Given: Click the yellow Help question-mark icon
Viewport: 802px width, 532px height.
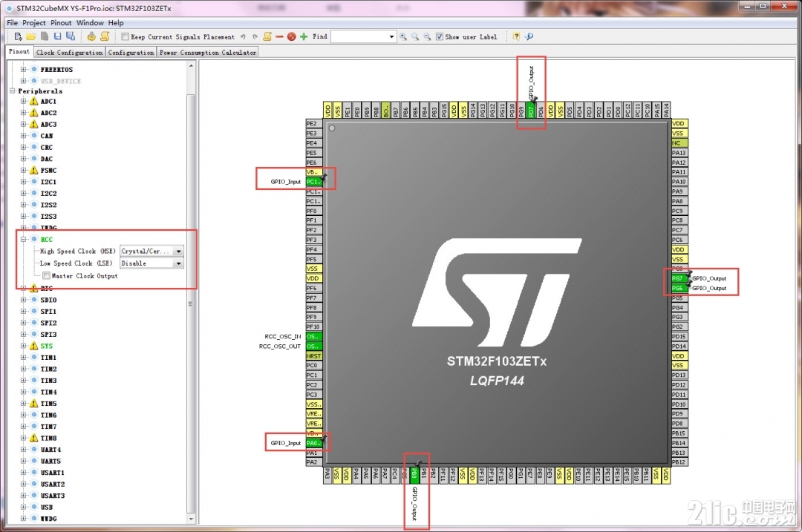Looking at the screenshot, I should pyautogui.click(x=516, y=37).
